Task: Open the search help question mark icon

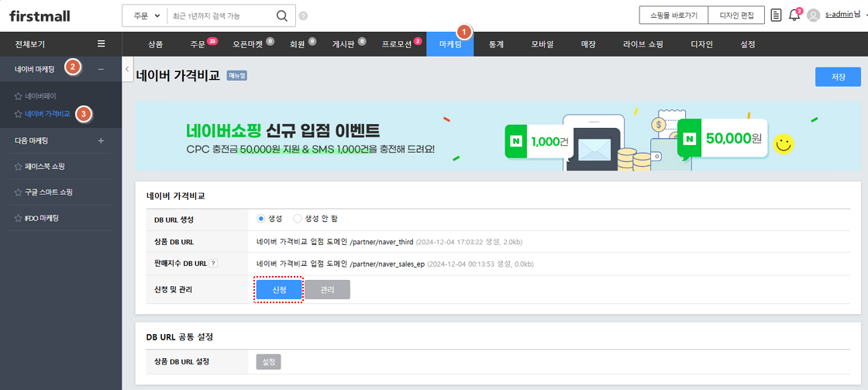Action: [303, 16]
